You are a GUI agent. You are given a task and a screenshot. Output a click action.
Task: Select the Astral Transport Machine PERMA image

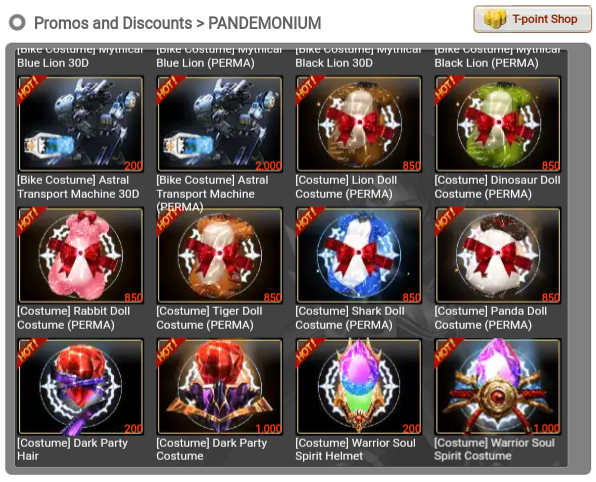[219, 124]
